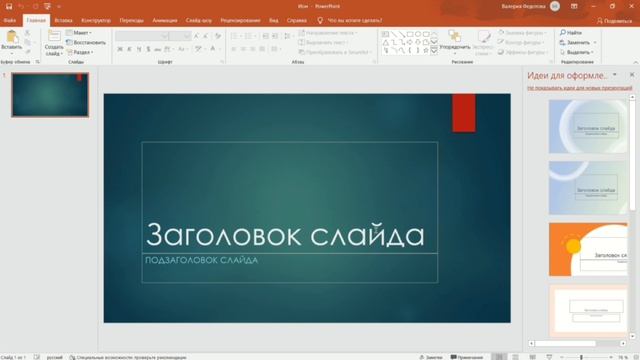Viewport: 640px width, 360px height.
Task: Open the Буфер обмена dialog launcher
Action: [x=38, y=62]
